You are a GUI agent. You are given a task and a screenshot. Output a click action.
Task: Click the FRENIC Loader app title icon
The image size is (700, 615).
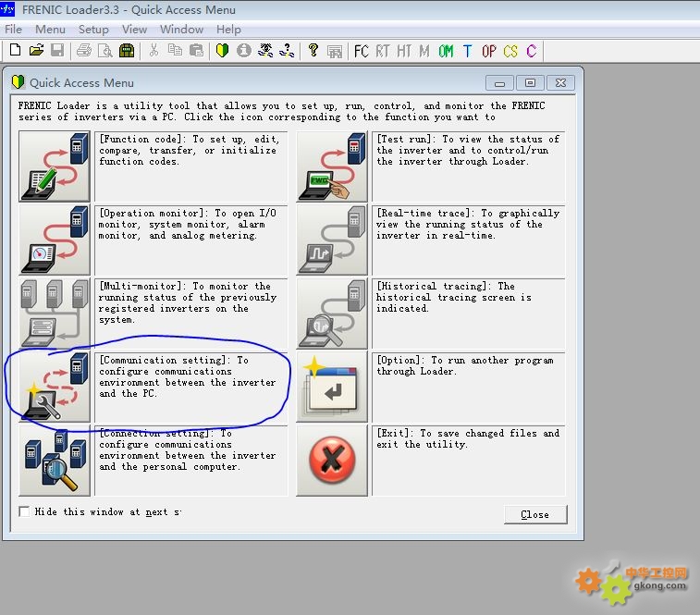(7, 9)
